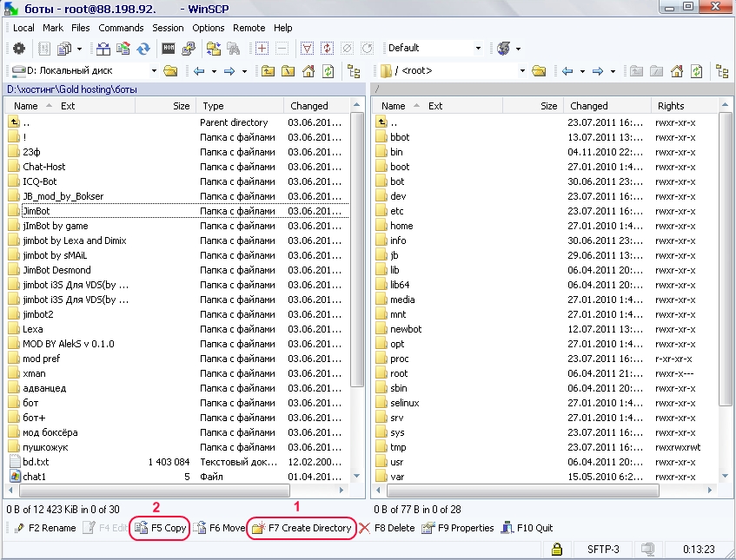736x560 pixels.
Task: Click the local panel Refresh icon
Action: [328, 71]
